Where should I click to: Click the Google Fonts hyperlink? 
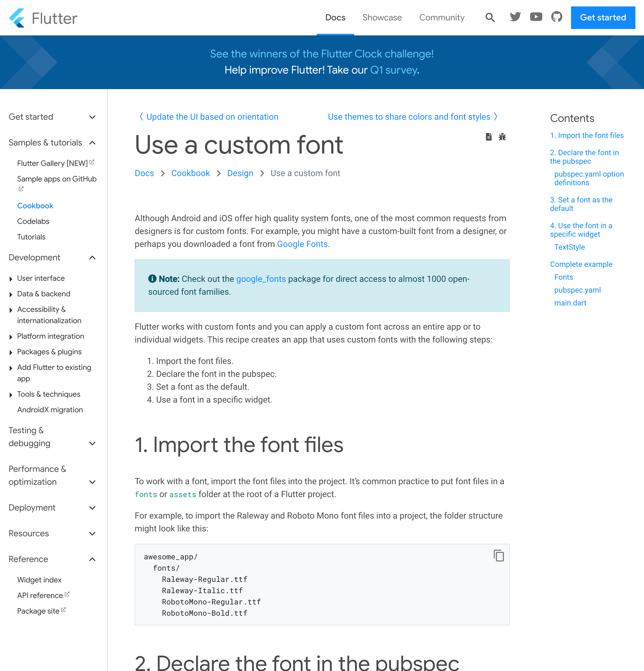click(x=302, y=244)
